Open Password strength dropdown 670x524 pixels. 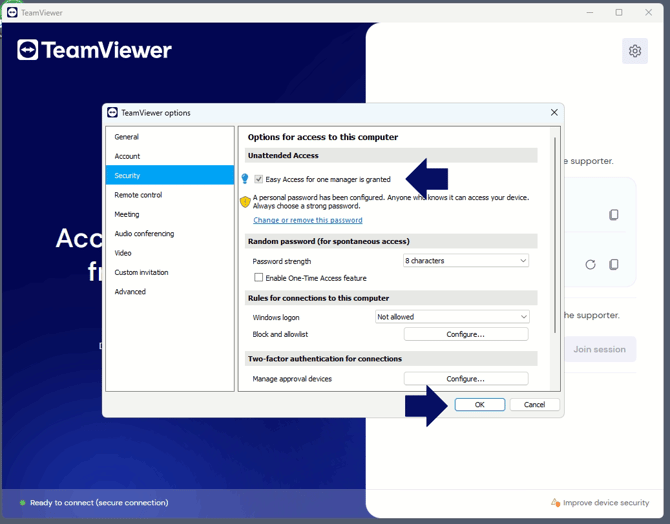click(466, 261)
